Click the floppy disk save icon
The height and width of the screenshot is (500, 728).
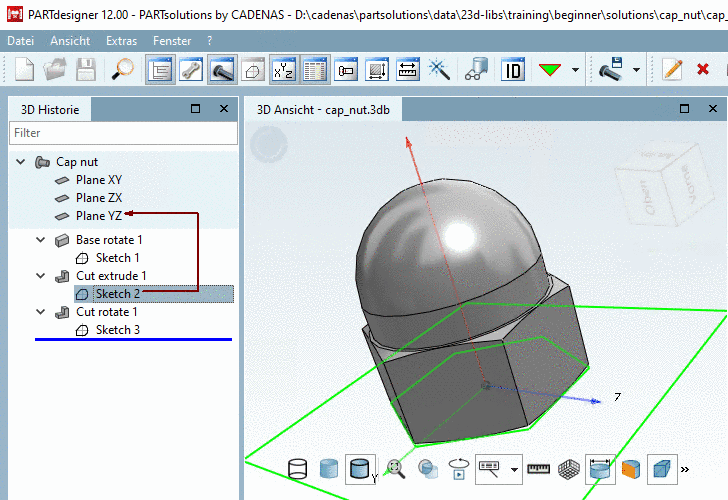(x=86, y=70)
